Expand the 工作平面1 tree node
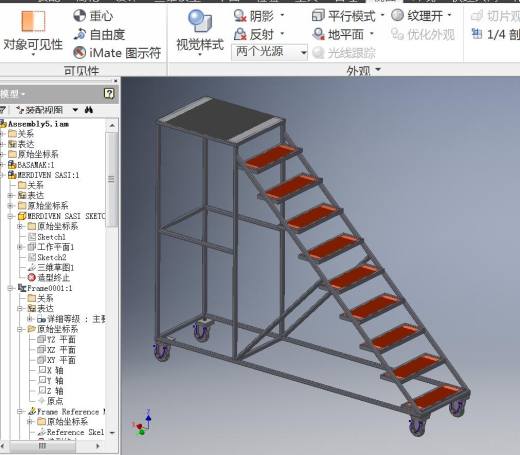This screenshot has width=520, height=455. 20,247
